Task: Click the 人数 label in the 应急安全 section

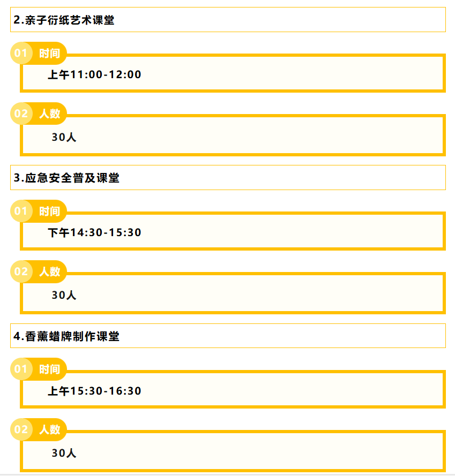Action: (x=49, y=271)
